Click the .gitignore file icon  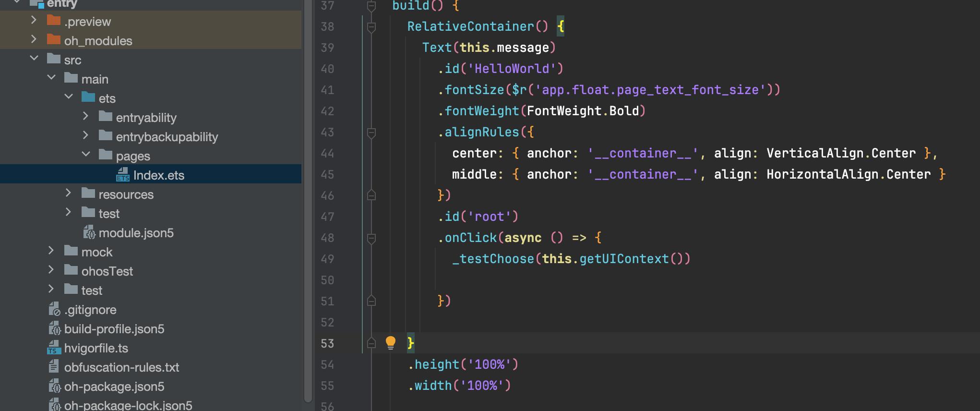(x=54, y=309)
